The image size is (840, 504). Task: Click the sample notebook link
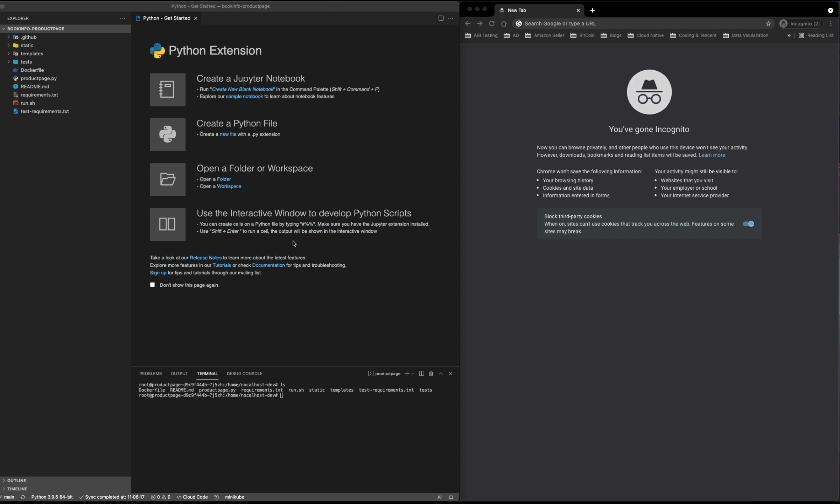tap(244, 96)
